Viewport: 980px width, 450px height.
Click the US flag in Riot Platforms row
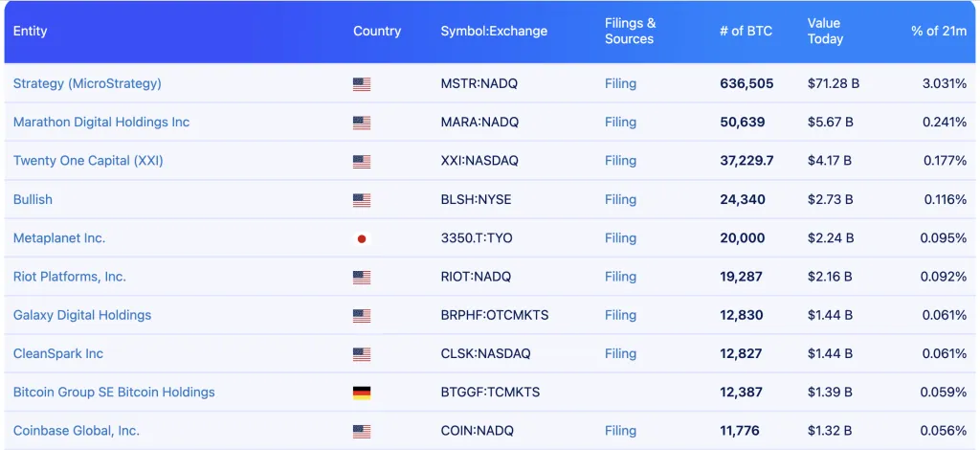pyautogui.click(x=361, y=277)
